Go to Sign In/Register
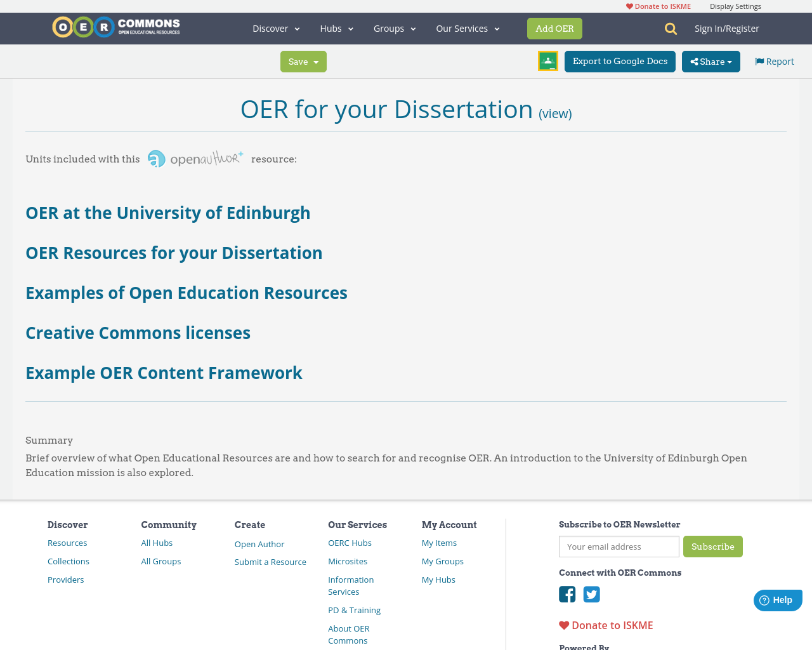812x650 pixels. coord(727,27)
